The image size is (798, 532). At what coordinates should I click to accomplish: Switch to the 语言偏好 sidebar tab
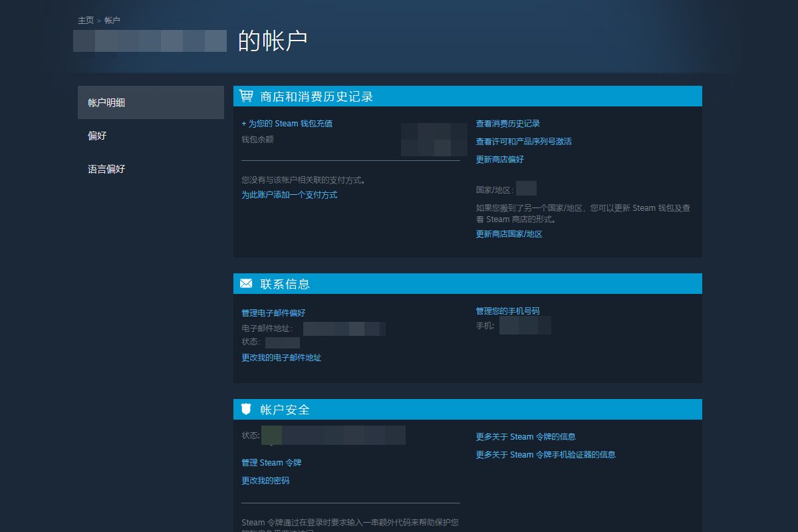tap(105, 169)
